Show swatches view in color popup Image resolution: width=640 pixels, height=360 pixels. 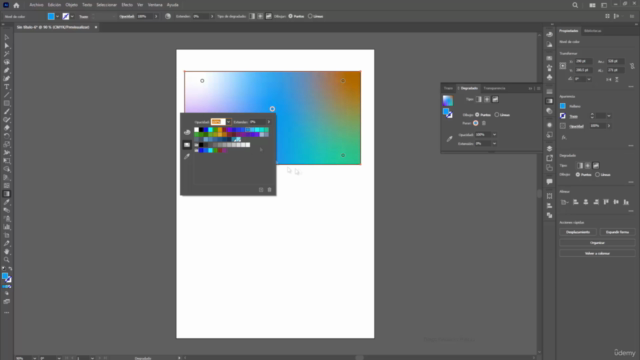(x=187, y=144)
